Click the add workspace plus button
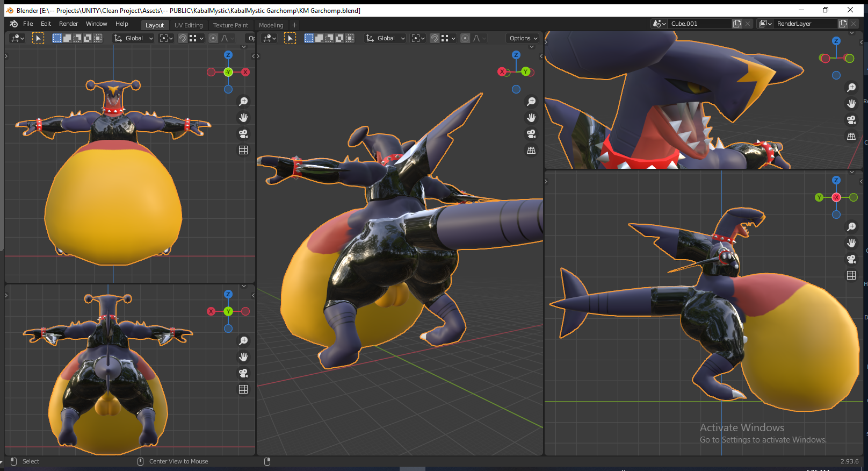This screenshot has height=471, width=868. point(294,25)
